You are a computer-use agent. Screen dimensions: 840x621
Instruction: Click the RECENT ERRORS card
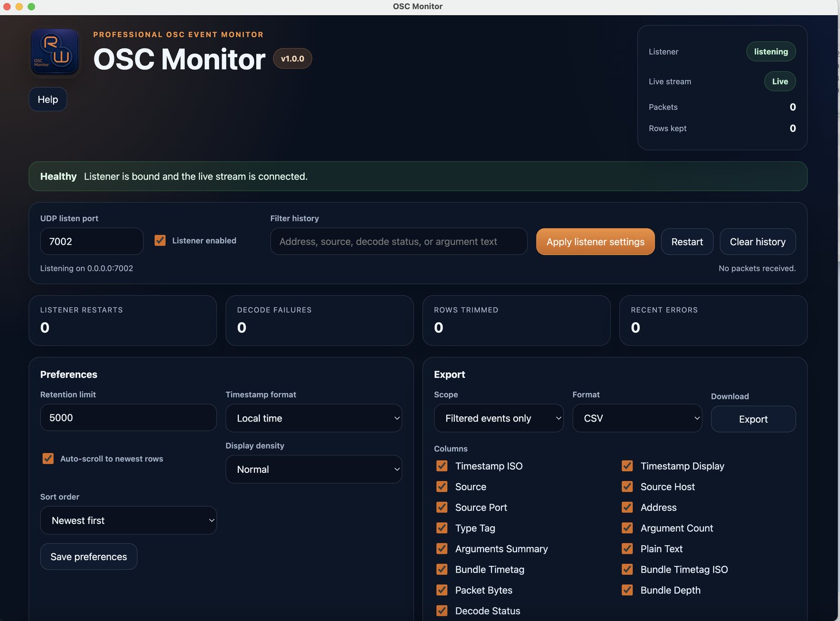(713, 320)
